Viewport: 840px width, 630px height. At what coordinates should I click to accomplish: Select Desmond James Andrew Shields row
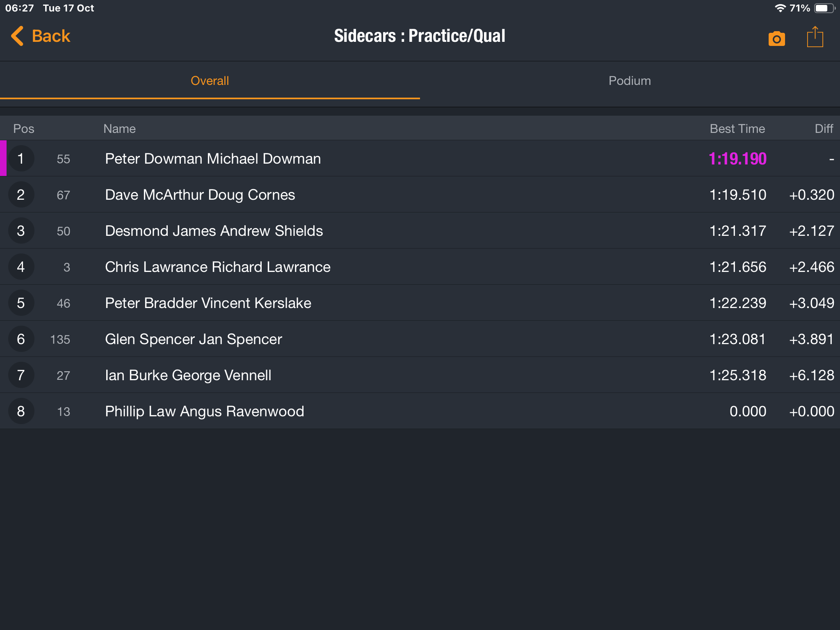click(x=214, y=231)
